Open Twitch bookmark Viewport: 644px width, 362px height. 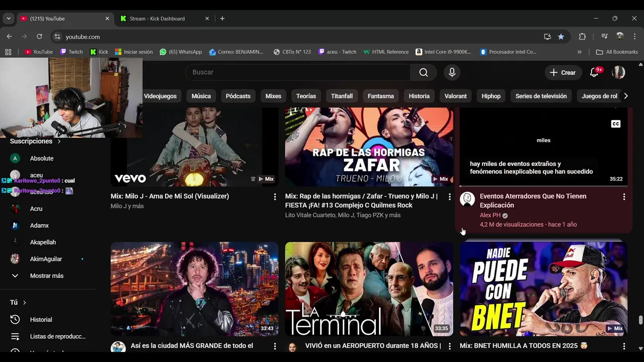(71, 52)
